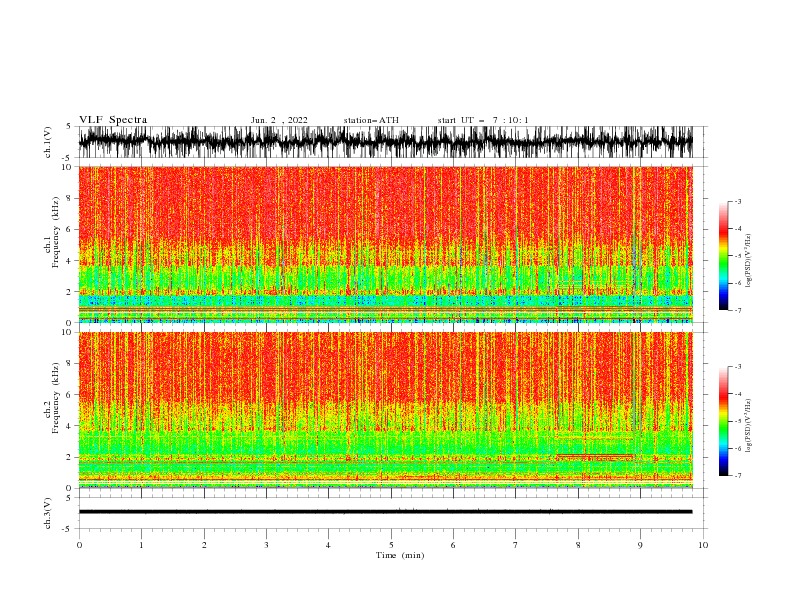Click the ch.1 voltage waveform panel
Screen dimensions: 792x612
(x=385, y=142)
